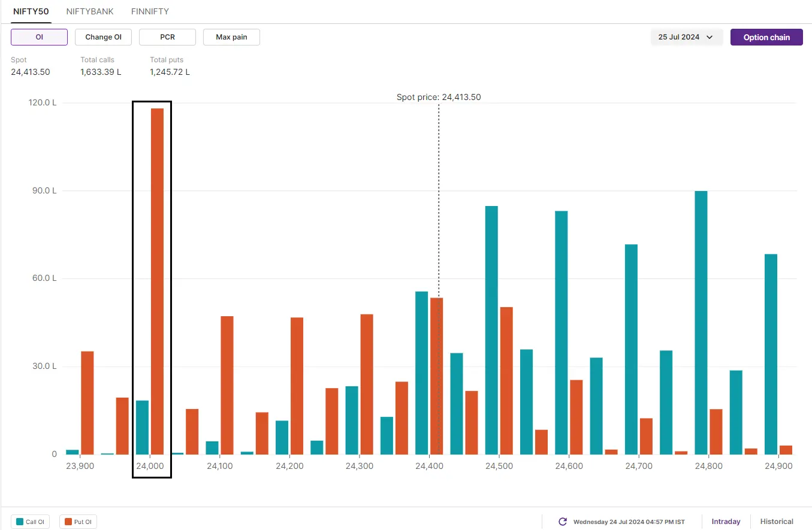Click the 24,400 Put OI bar

pyautogui.click(x=436, y=375)
